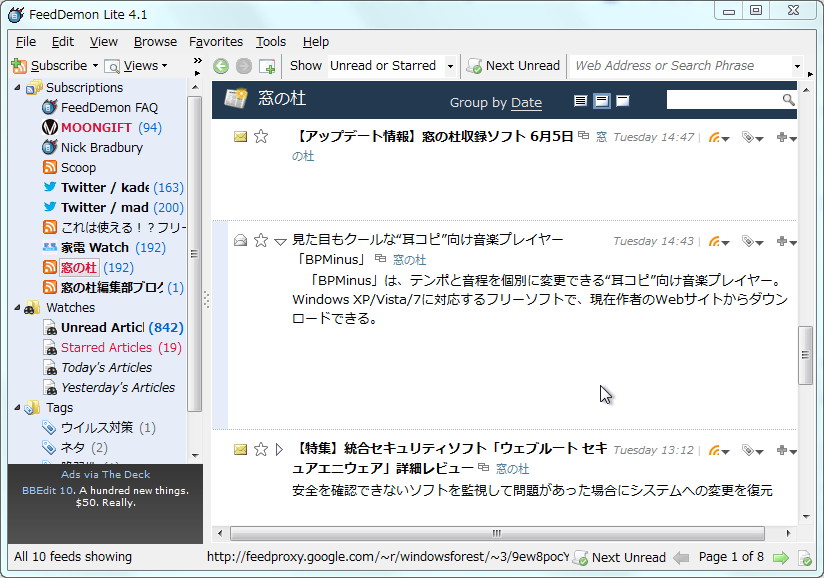Select the MOONGIFT feed

102,128
